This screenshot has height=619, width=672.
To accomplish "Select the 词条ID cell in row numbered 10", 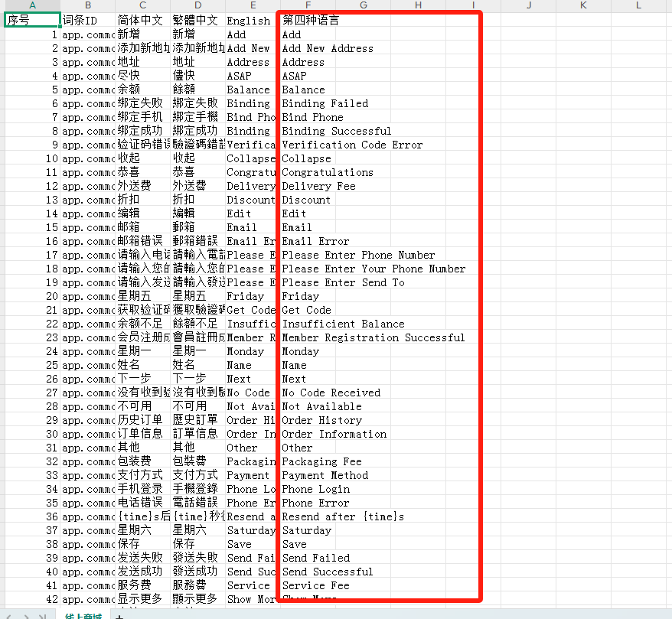I will (x=88, y=158).
